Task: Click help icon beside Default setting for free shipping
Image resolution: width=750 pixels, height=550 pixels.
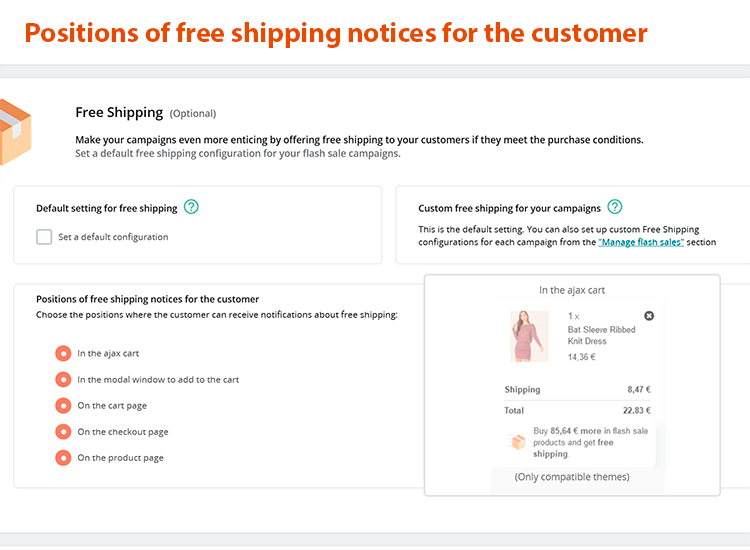Action: pos(191,208)
